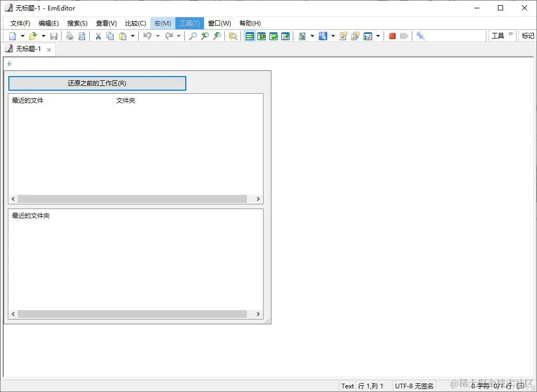Expand the Customize dropdown arrow
The image size is (537, 392).
(x=378, y=36)
